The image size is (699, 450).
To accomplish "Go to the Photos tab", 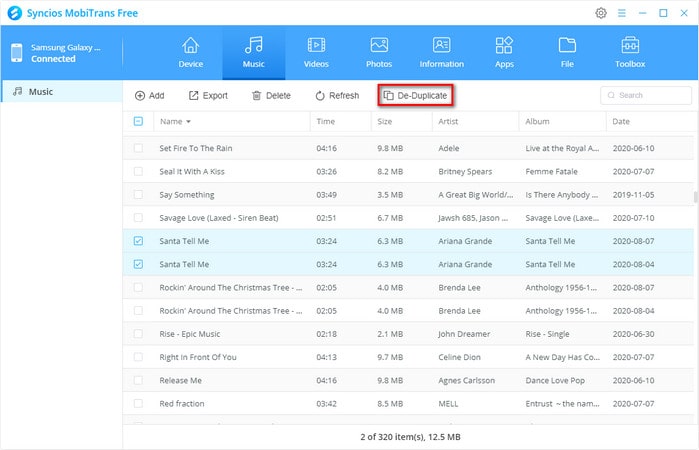I will coord(379,53).
